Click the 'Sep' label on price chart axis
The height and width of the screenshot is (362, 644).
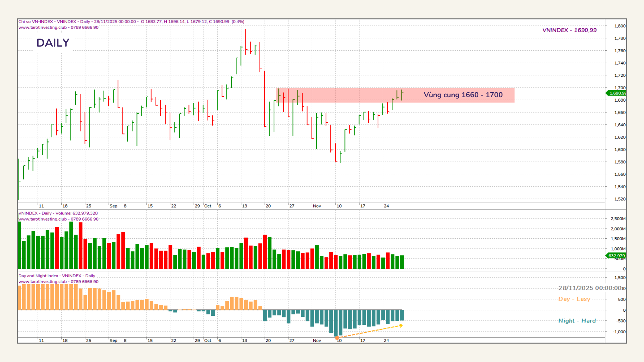[113, 206]
